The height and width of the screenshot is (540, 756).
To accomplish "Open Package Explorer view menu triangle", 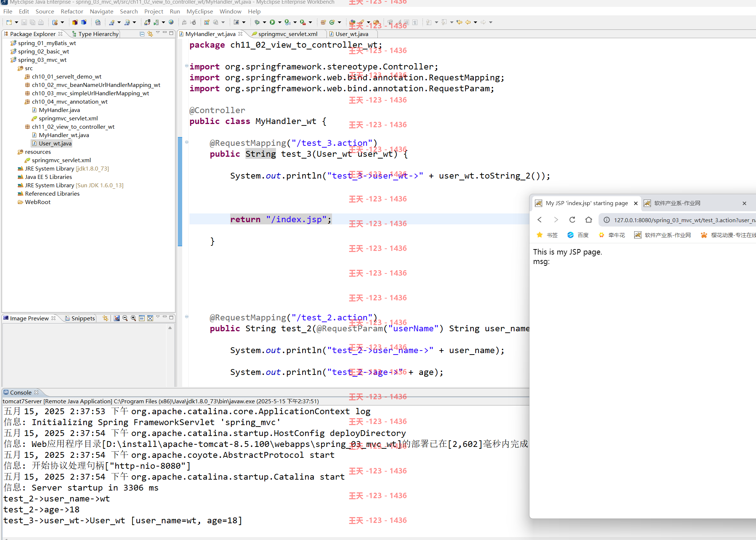I will pos(158,33).
